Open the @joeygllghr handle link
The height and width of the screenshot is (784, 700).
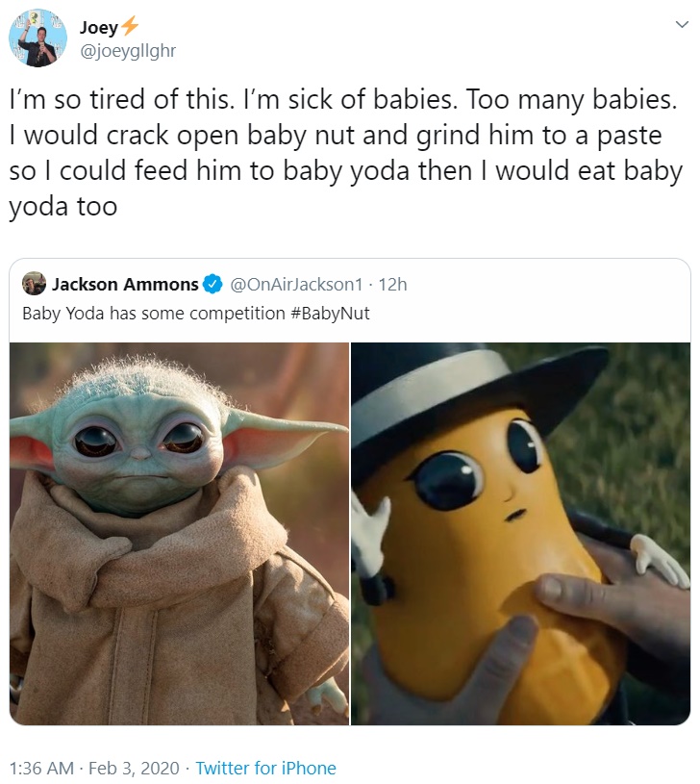(x=128, y=50)
